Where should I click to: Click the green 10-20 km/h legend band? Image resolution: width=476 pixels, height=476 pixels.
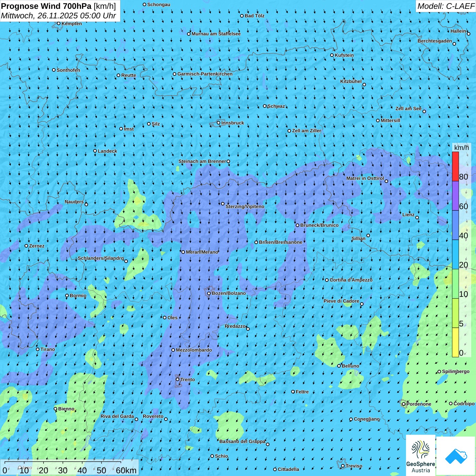pos(455,284)
